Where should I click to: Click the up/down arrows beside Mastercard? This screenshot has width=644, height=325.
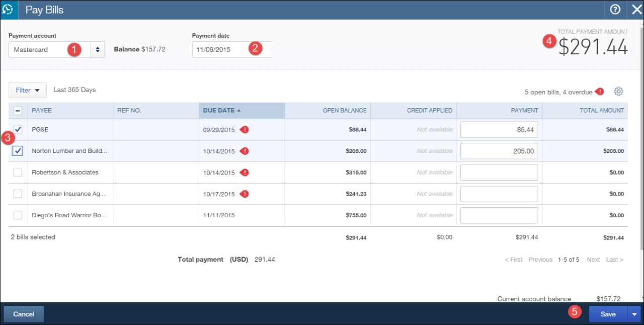coord(97,49)
